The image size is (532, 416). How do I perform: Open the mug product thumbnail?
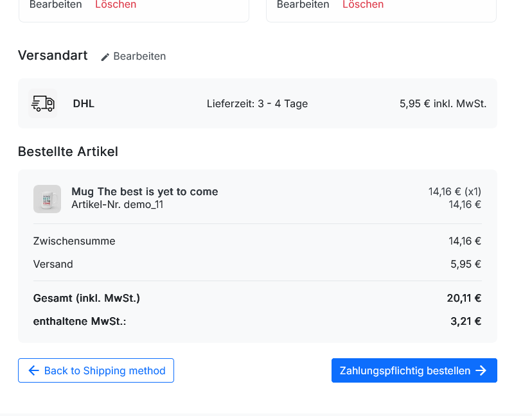[47, 199]
